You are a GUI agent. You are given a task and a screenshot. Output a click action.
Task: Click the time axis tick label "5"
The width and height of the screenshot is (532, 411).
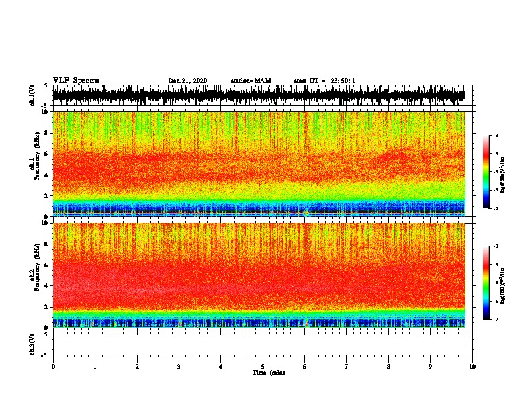point(263,367)
